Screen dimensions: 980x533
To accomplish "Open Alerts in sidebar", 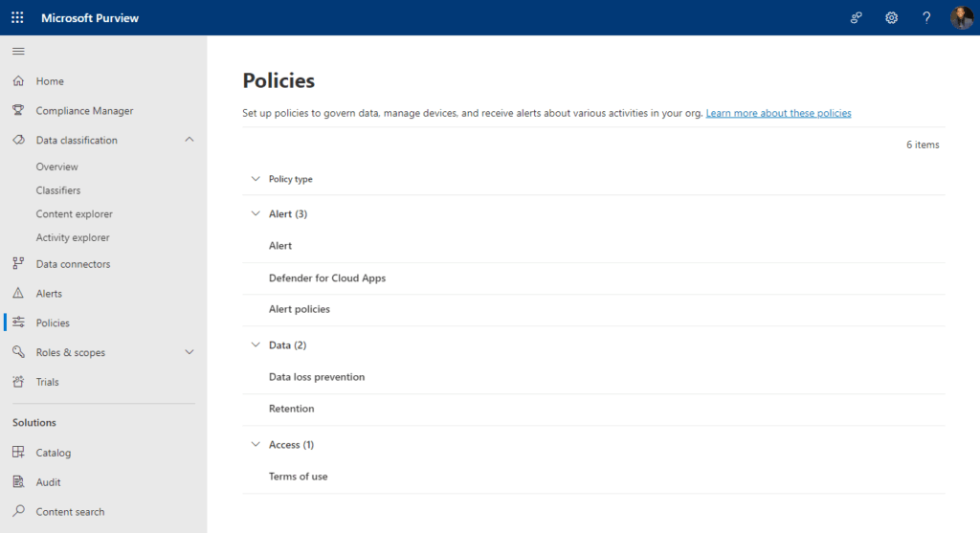I will (49, 293).
